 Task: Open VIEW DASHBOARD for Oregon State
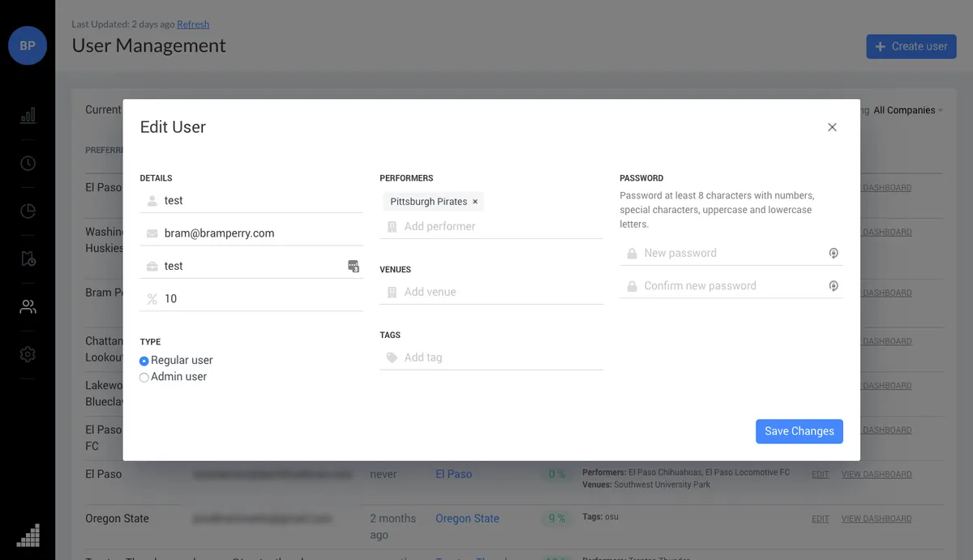click(876, 518)
